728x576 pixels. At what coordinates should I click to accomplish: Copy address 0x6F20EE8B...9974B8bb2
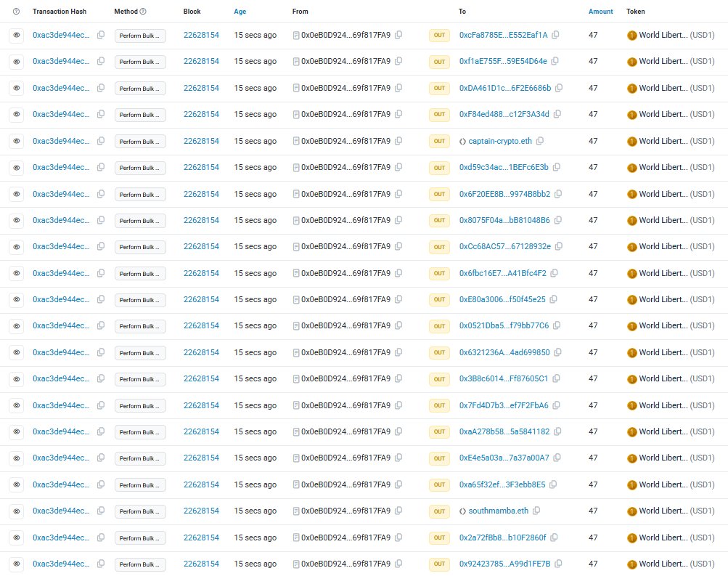pyautogui.click(x=558, y=194)
